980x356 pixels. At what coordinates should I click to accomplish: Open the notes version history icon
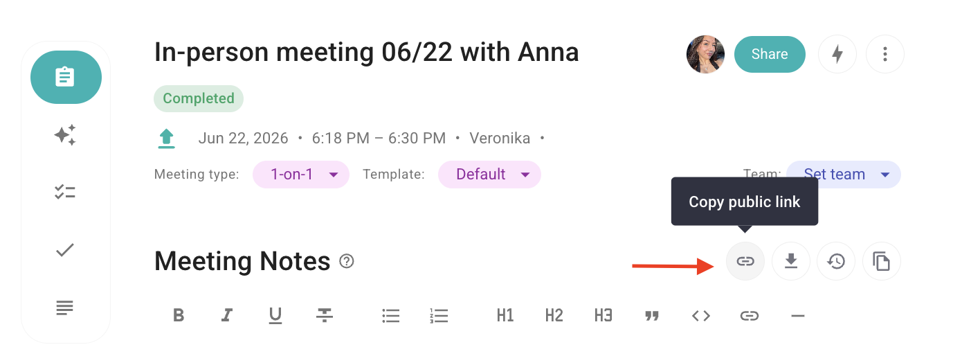tap(836, 261)
